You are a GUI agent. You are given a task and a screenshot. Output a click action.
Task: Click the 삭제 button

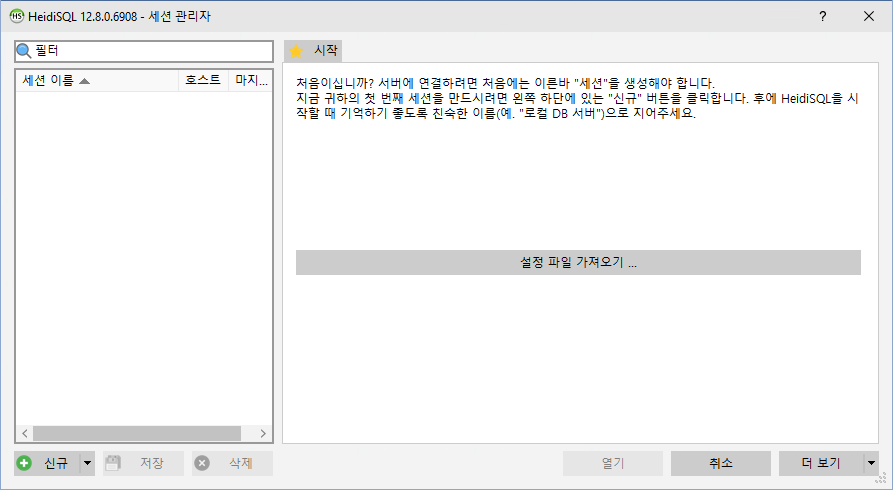(x=232, y=463)
